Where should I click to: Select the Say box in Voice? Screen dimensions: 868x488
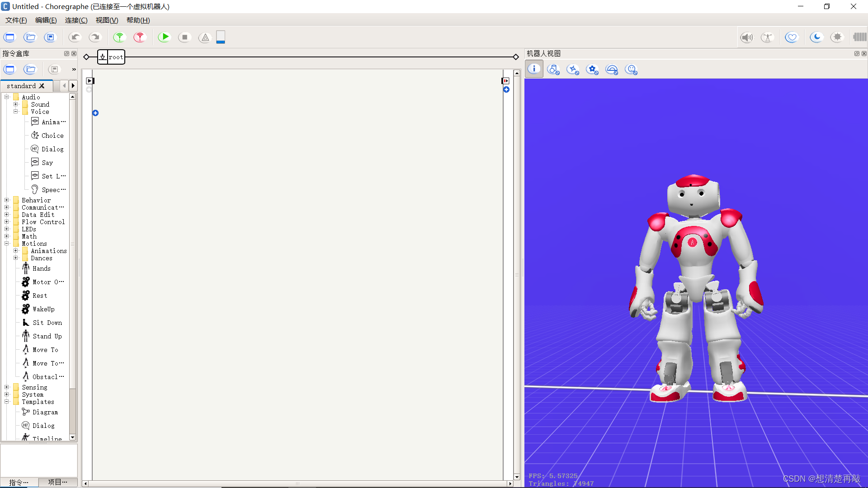coord(47,163)
